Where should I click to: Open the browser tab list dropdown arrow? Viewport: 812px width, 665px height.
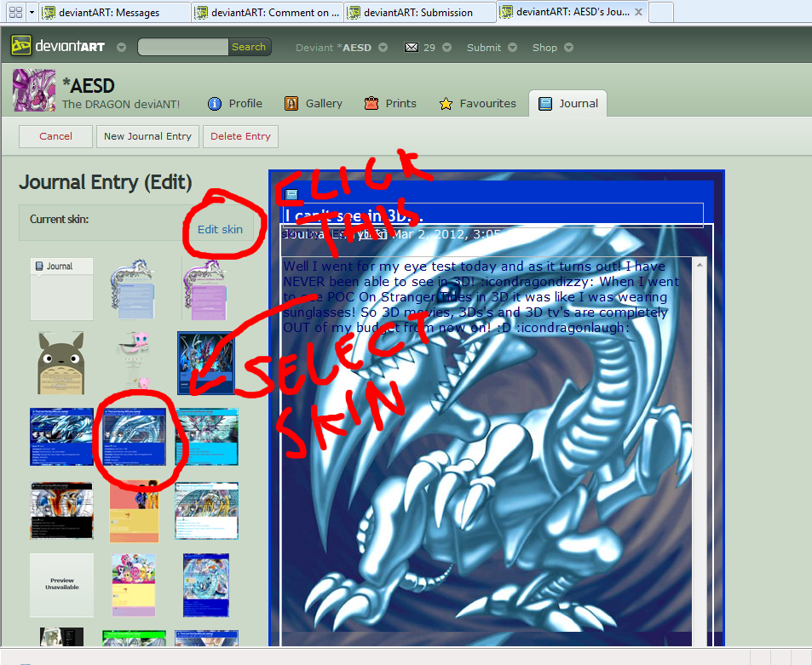pos(32,12)
